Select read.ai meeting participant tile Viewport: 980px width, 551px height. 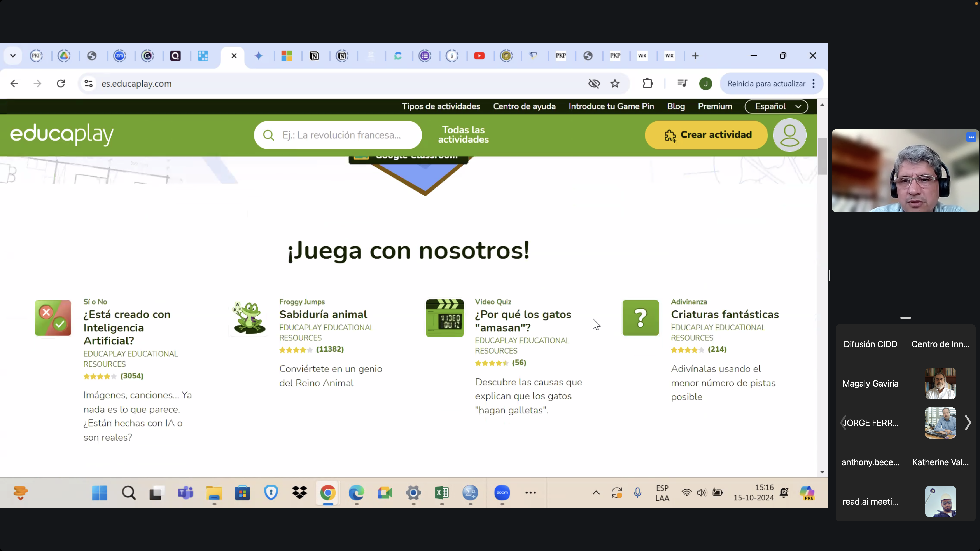point(870,502)
